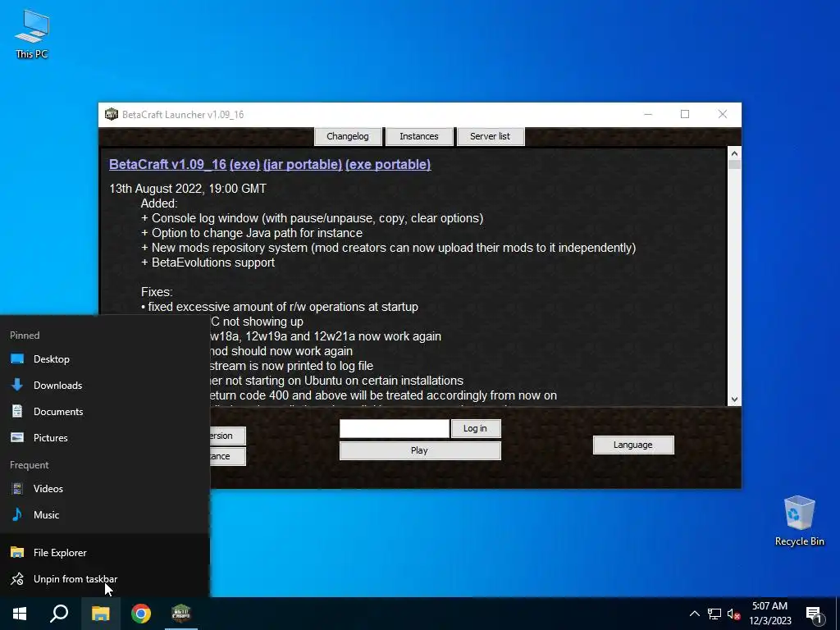Open the (jar portable) download link
The width and height of the screenshot is (840, 630).
click(303, 164)
